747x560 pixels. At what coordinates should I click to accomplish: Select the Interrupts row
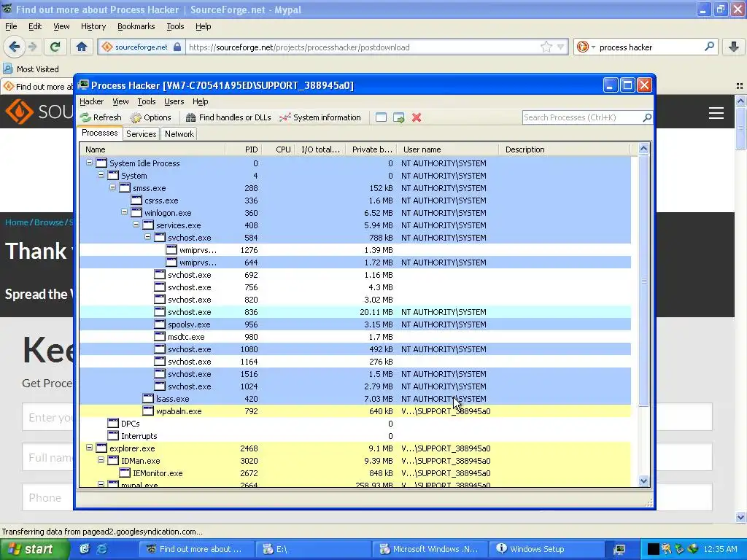(355, 436)
